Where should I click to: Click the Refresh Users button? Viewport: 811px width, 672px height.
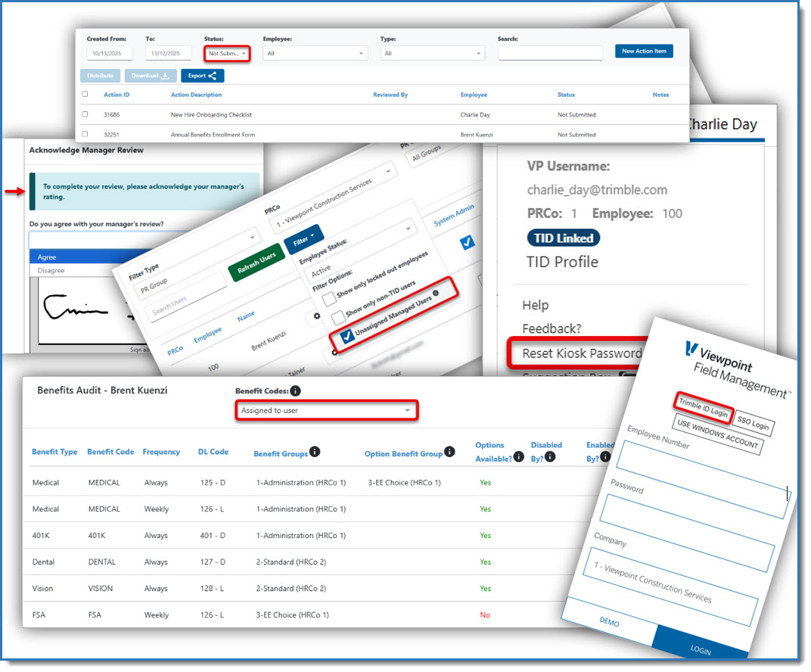[256, 263]
